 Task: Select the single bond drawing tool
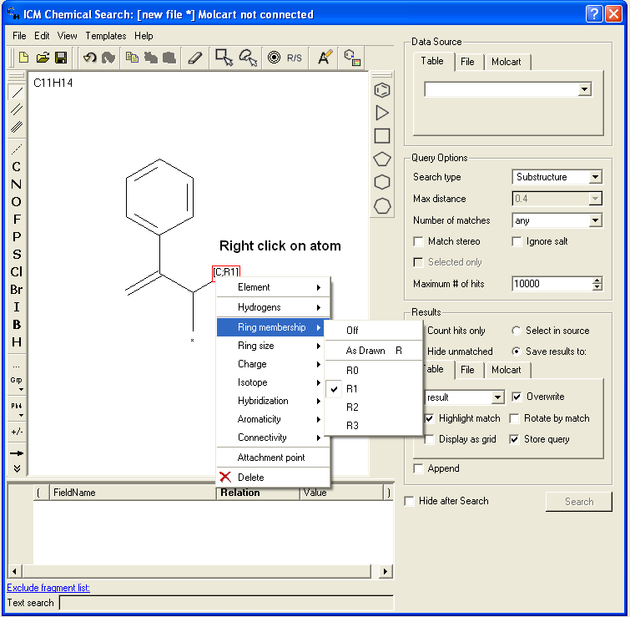tap(16, 92)
